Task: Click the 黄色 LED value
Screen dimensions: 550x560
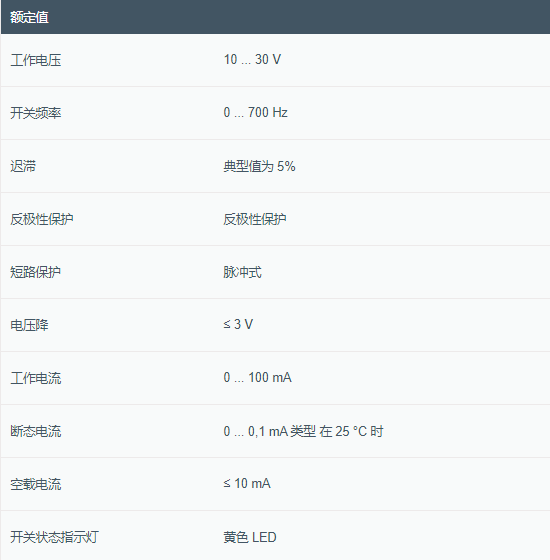Action: pos(250,537)
